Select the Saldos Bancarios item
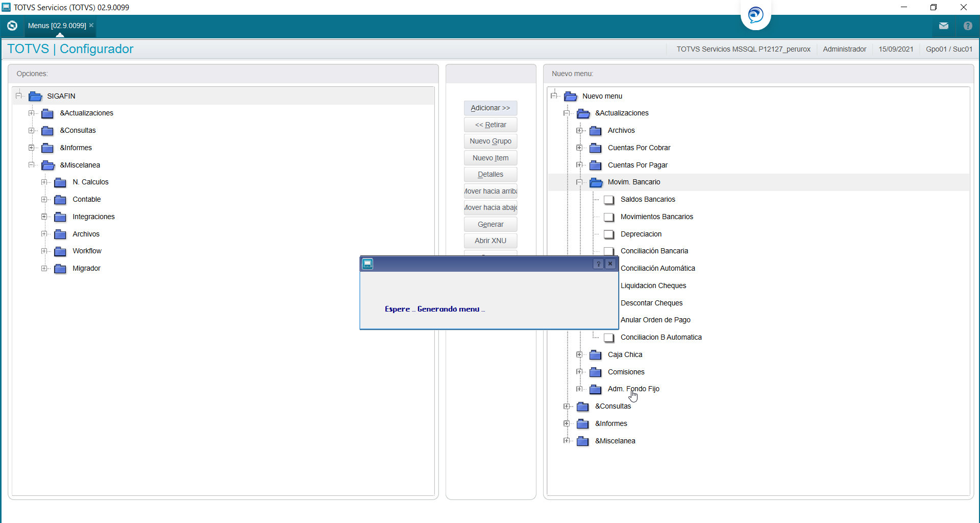 click(x=648, y=199)
